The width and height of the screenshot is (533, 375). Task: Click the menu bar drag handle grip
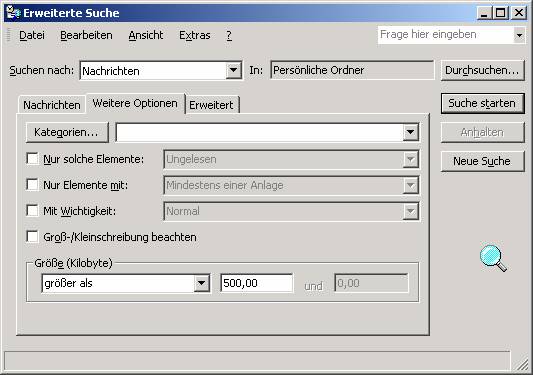[x=9, y=35]
